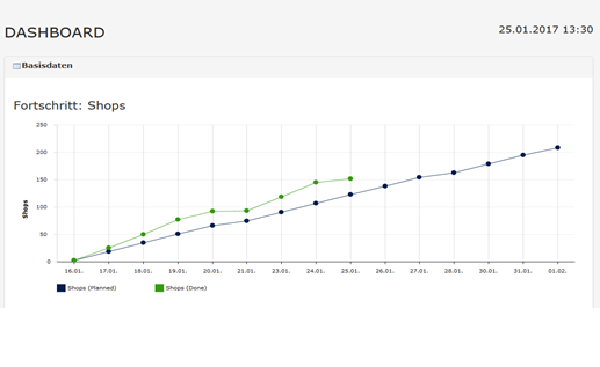Select the green Done data point at 18.01.
This screenshot has height=367, width=600.
pyautogui.click(x=143, y=234)
